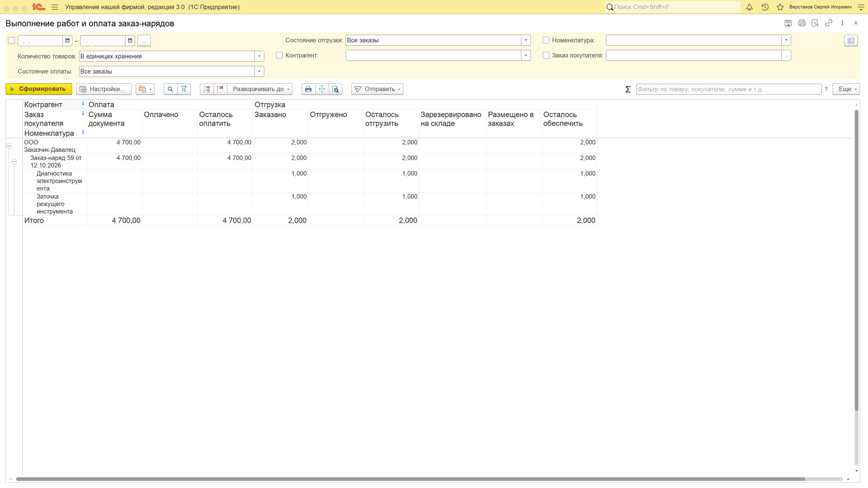Open history clock icon
868x488 pixels.
(765, 7)
